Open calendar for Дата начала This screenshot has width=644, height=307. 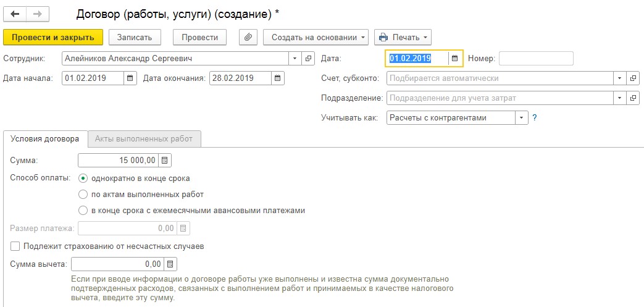[130, 78]
